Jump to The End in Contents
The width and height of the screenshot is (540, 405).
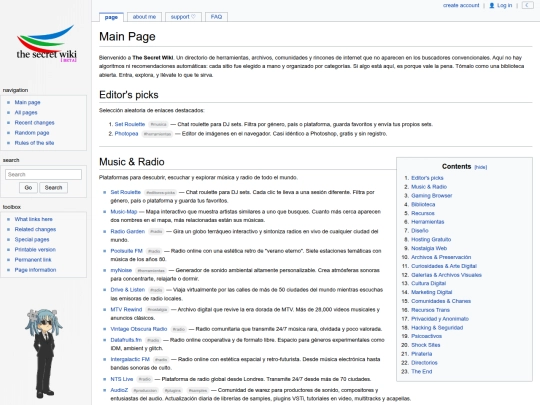pyautogui.click(x=422, y=372)
